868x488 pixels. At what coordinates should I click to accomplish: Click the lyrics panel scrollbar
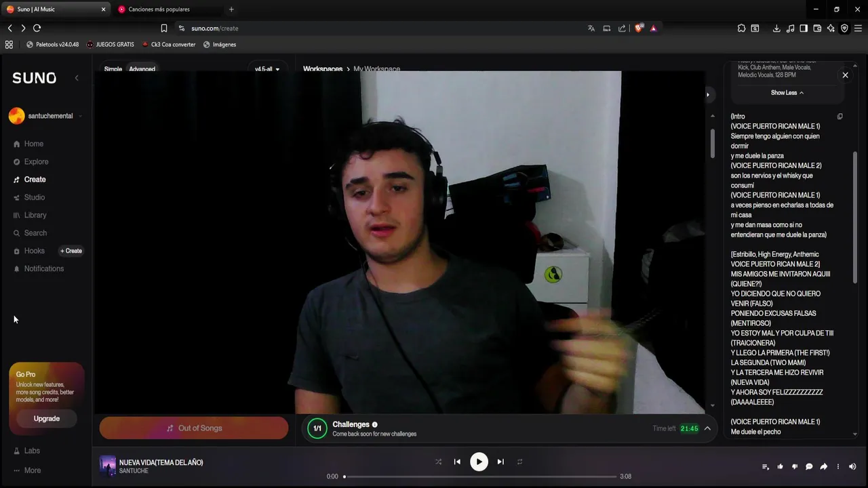(x=854, y=217)
